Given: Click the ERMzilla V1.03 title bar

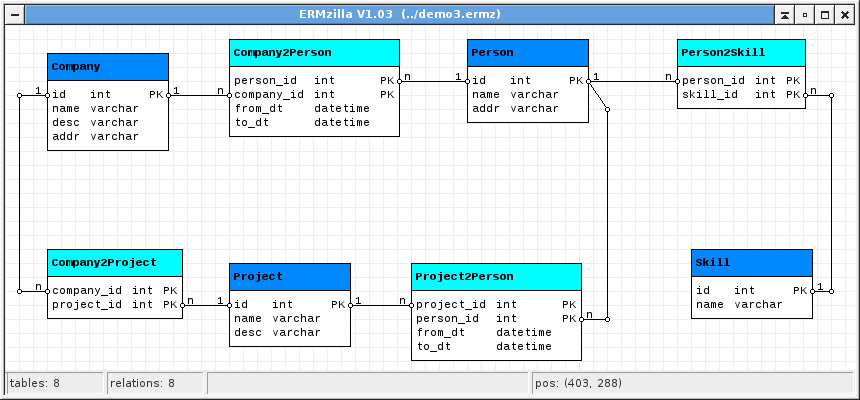Looking at the screenshot, I should [399, 15].
